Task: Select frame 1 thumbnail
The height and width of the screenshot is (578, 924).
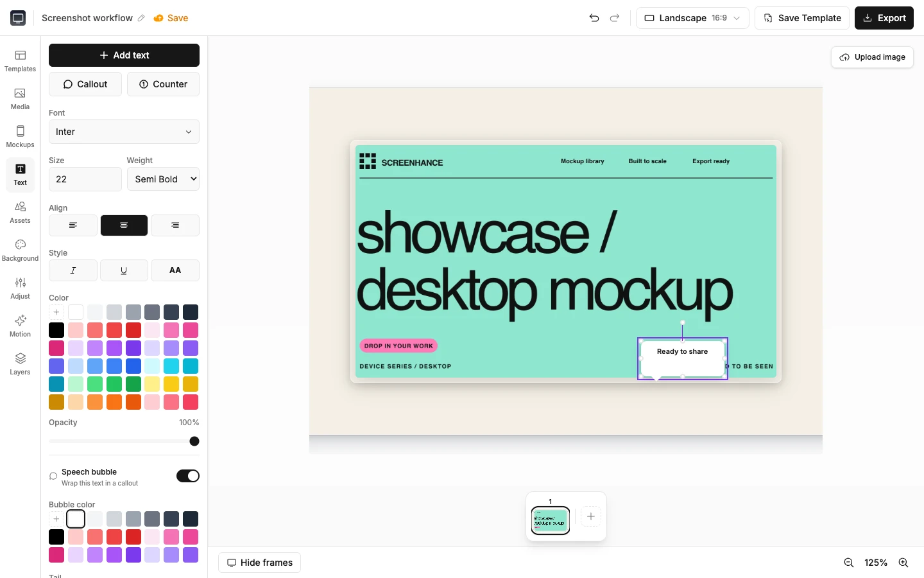Action: (551, 521)
